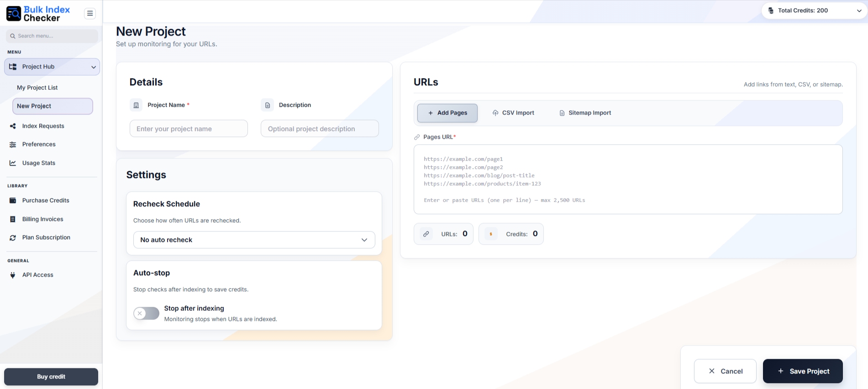This screenshot has height=389, width=868.
Task: Click the Cancel button
Action: 725,371
